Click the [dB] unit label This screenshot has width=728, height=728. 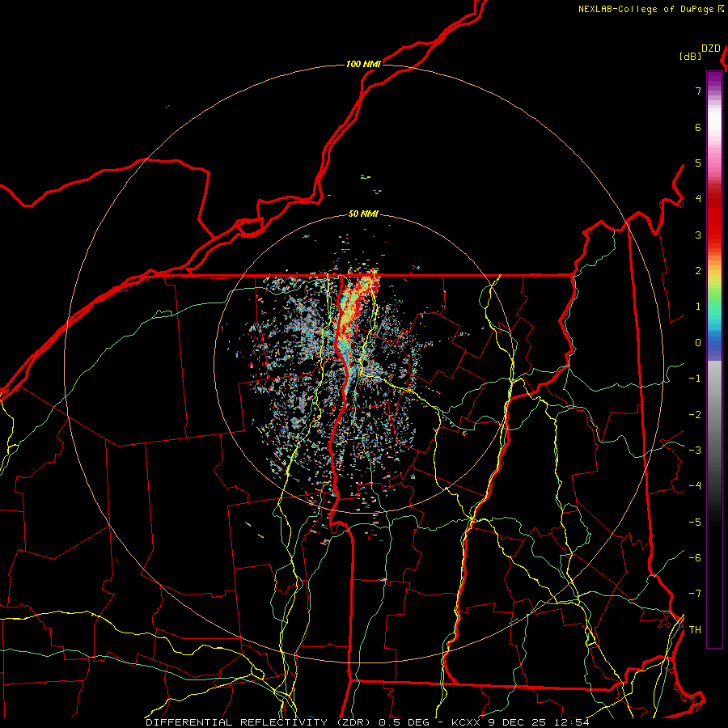click(x=690, y=57)
